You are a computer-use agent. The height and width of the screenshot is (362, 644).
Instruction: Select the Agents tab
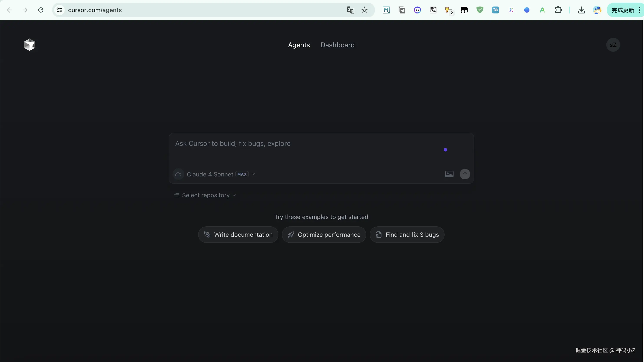pos(299,45)
